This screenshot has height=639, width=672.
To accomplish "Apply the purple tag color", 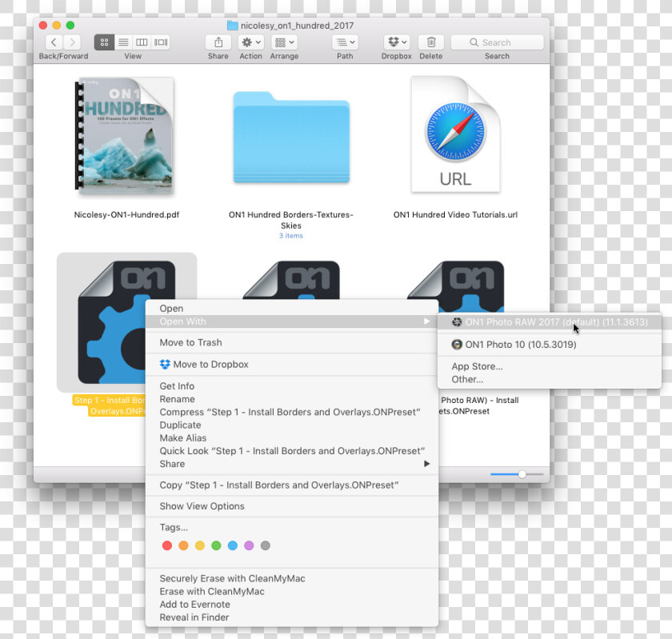I will coord(249,545).
